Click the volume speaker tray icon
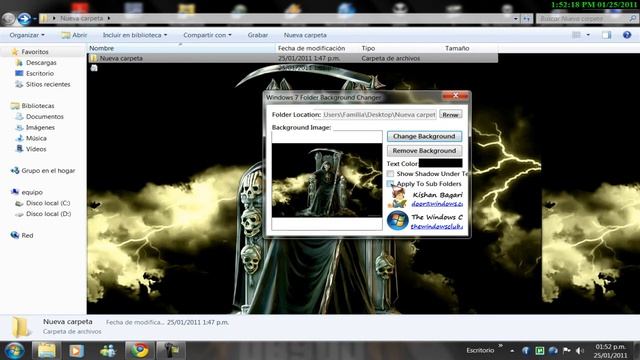The image size is (640, 360). (x=580, y=351)
